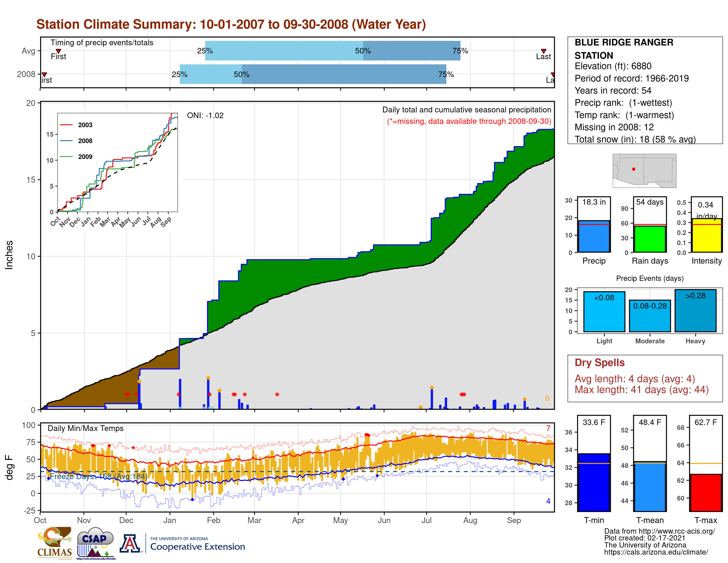Click the 'ONI: -1.02' label
Image resolution: width=728 pixels, height=563 pixels.
pyautogui.click(x=205, y=115)
